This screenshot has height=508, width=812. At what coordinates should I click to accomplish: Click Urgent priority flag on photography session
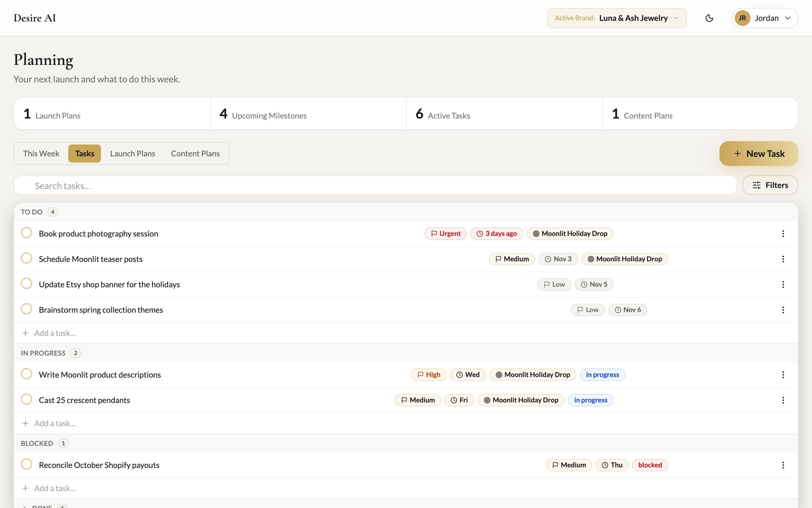[445, 233]
